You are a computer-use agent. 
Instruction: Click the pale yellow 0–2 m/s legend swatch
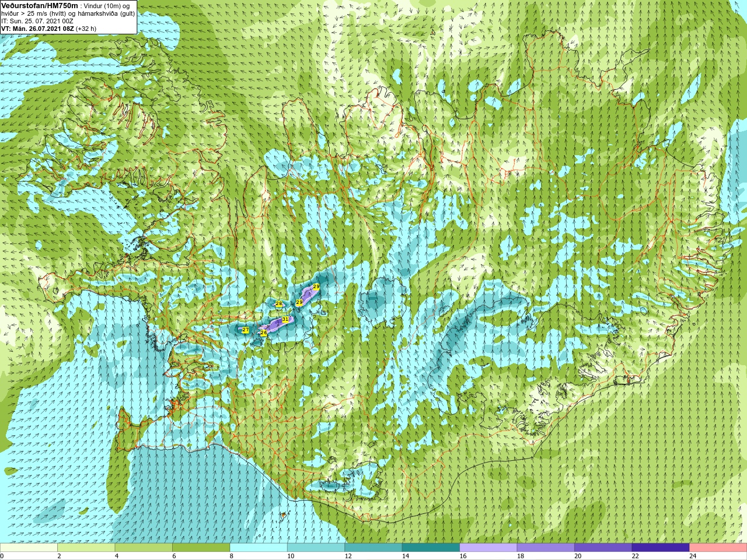coord(29,548)
